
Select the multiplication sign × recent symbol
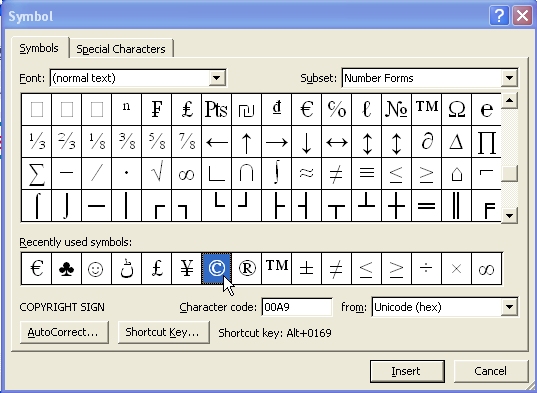[457, 269]
